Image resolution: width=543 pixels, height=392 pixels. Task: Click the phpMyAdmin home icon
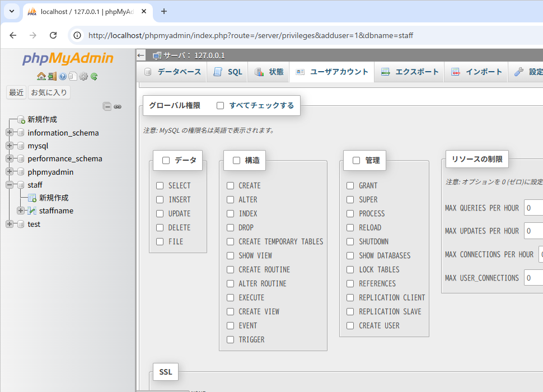(41, 77)
